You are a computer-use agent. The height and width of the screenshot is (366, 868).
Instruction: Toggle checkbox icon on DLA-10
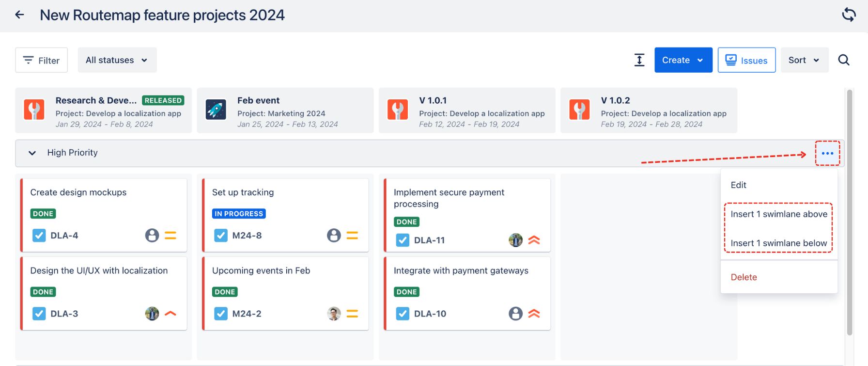[403, 314]
